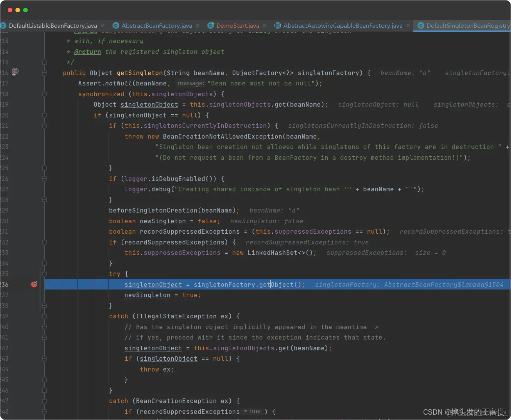
Task: Open the AbstractBeanFactory.java tab
Action: tap(157, 25)
